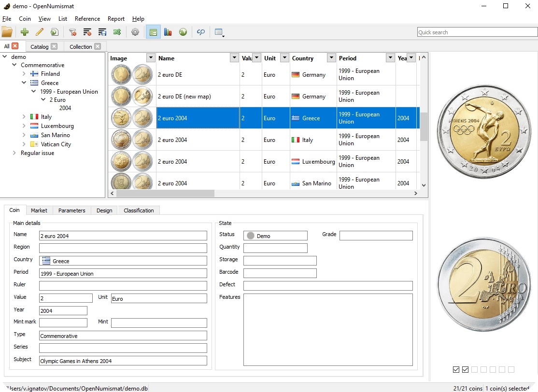Switch to the Market tab
538x392 pixels.
39,210
